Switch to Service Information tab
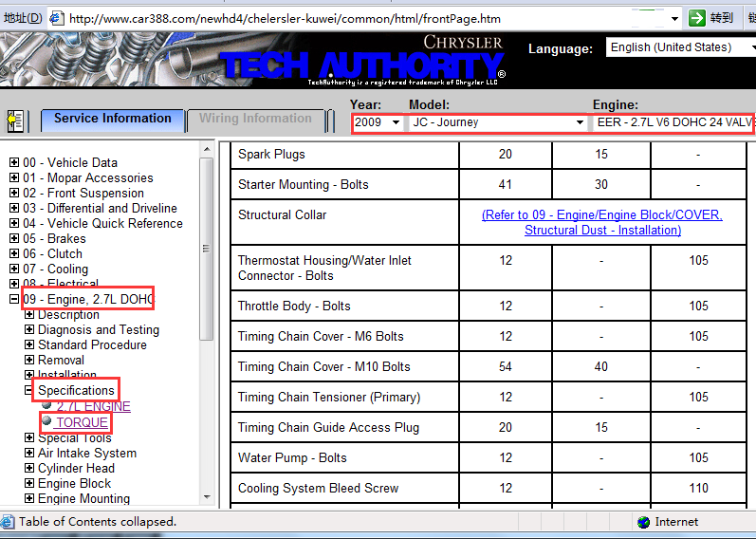The height and width of the screenshot is (539, 756). click(x=113, y=119)
